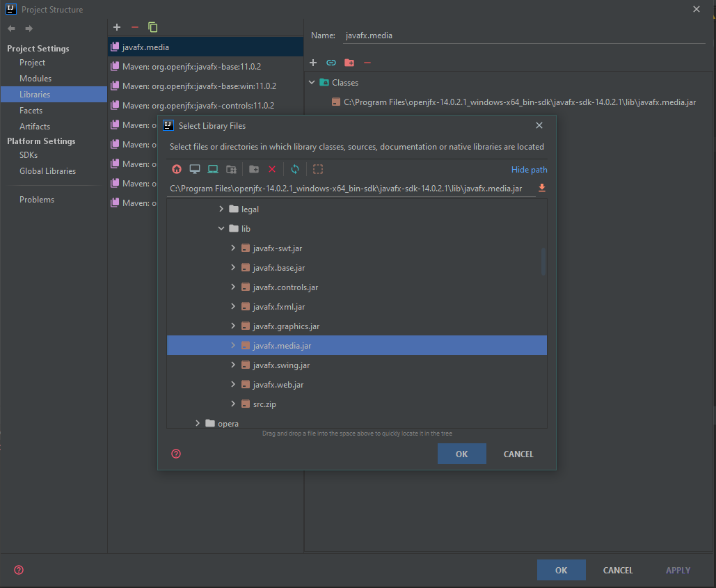Expand the opera folder
Screen dimensions: 716x588
point(198,423)
